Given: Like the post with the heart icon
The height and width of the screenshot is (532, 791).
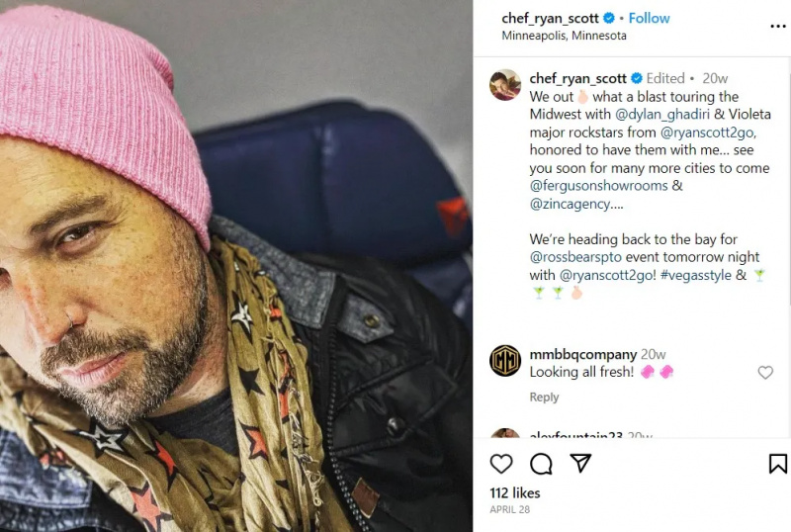Looking at the screenshot, I should (x=501, y=464).
